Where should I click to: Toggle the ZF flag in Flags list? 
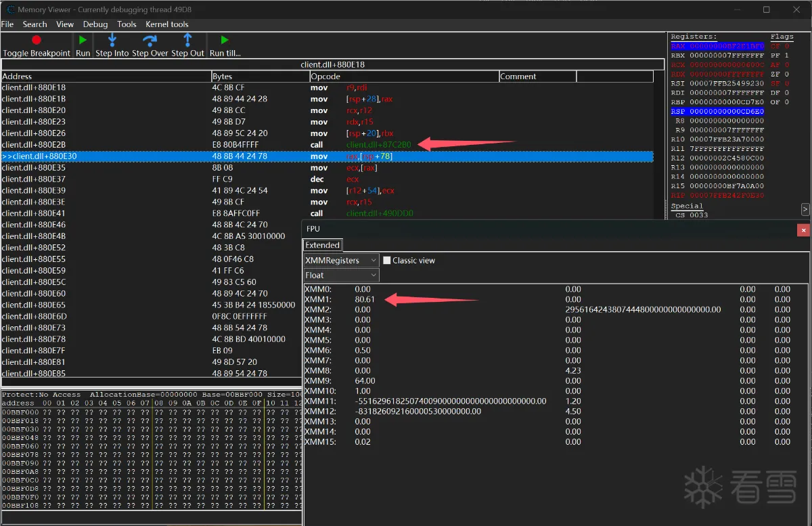[780, 74]
